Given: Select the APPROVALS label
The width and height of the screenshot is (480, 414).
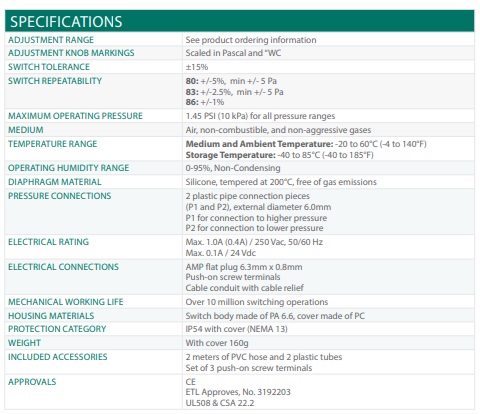Looking at the screenshot, I should tap(32, 382).
